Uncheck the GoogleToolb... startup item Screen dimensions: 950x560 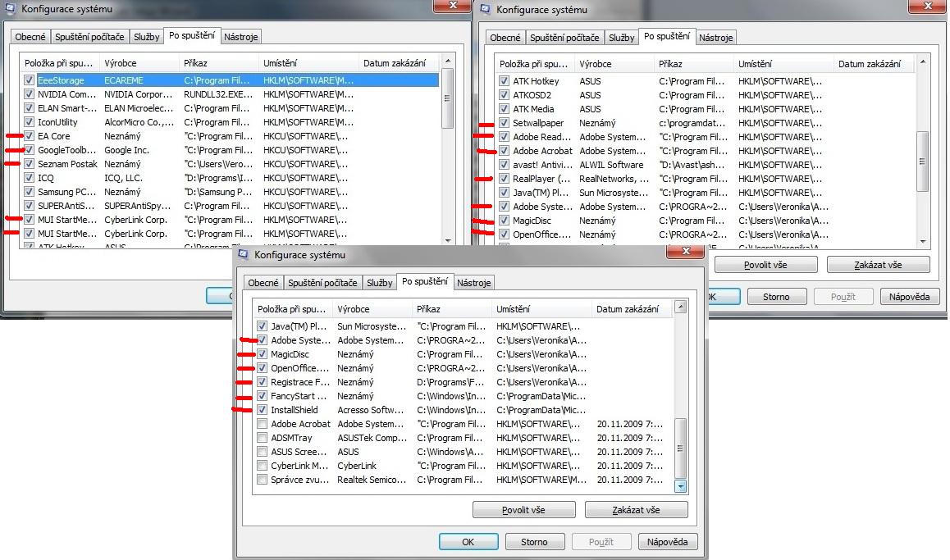(29, 149)
